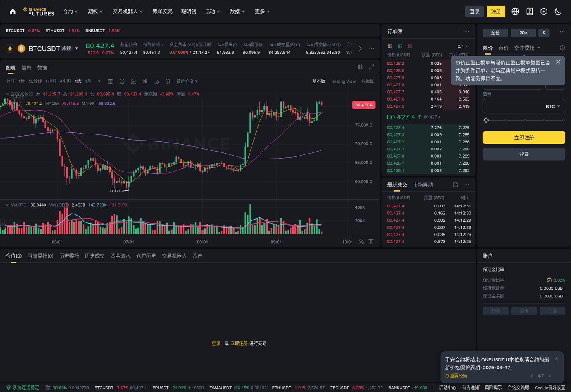Viewport: 571px width, 392px height.
Task: Collapse the Vol(BTC) indicator legend
Action: click(7, 205)
